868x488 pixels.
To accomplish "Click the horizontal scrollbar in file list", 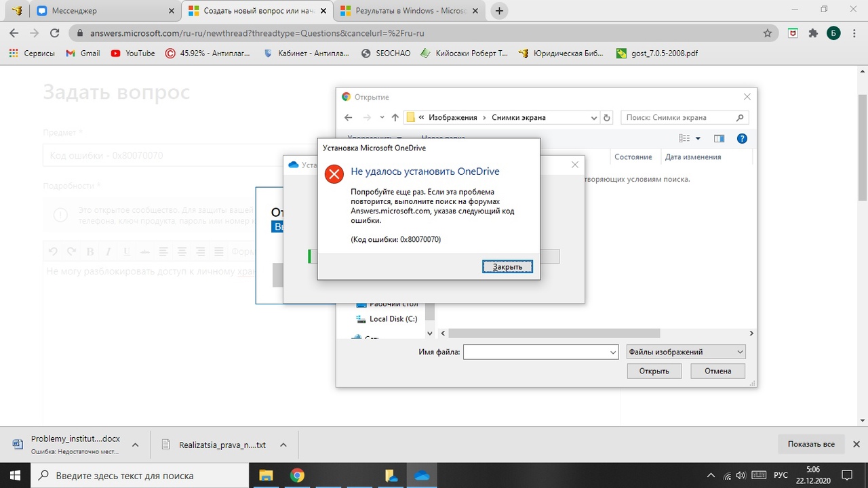I will point(554,333).
